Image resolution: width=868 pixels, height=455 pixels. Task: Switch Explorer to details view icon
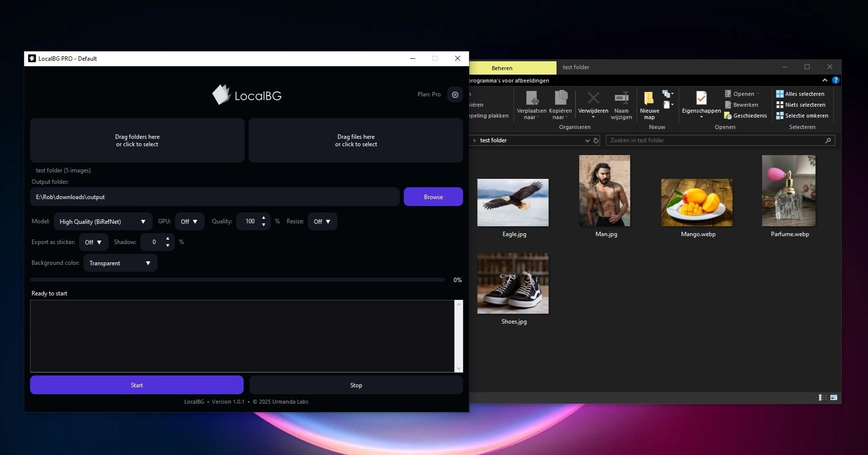coord(823,397)
